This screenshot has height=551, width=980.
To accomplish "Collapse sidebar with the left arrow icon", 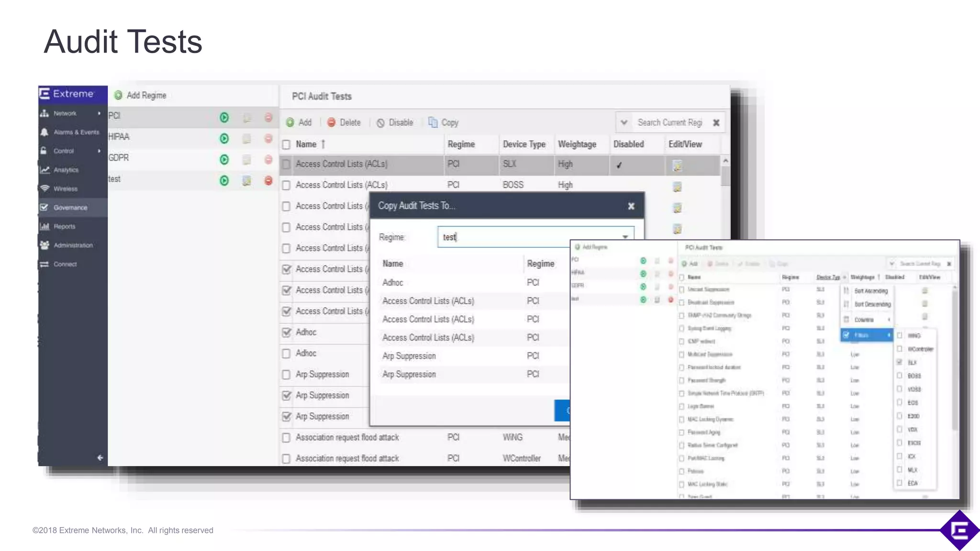I will (100, 458).
